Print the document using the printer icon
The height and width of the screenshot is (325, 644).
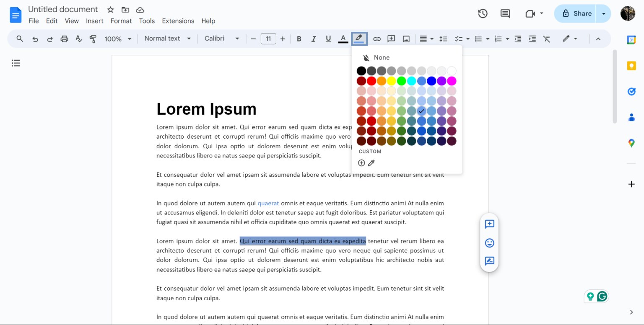pos(64,39)
